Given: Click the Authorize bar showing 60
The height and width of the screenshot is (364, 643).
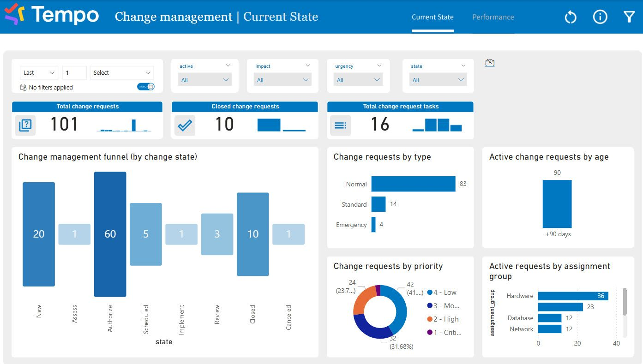Looking at the screenshot, I should (110, 234).
